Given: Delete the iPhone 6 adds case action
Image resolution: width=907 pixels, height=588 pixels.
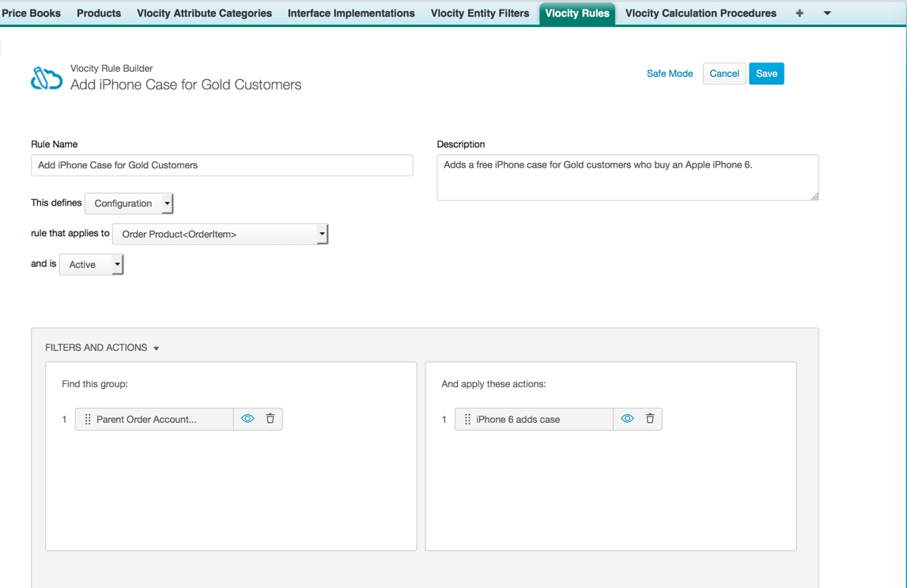Looking at the screenshot, I should coord(649,419).
